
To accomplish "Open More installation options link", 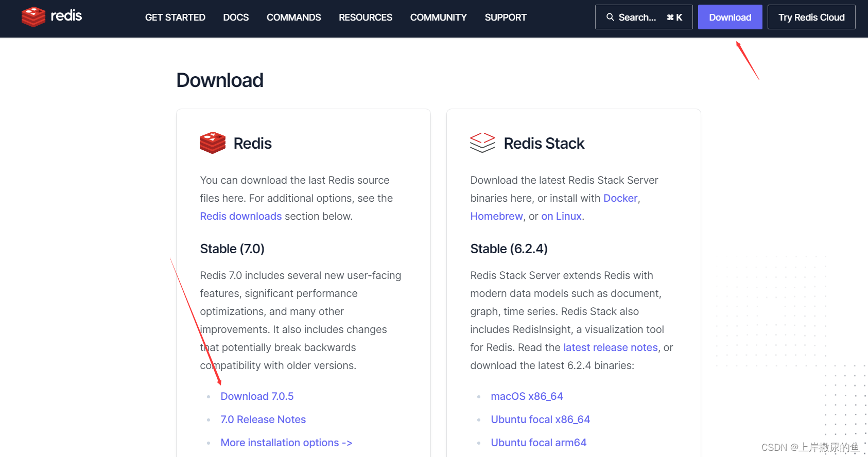I will tap(286, 443).
